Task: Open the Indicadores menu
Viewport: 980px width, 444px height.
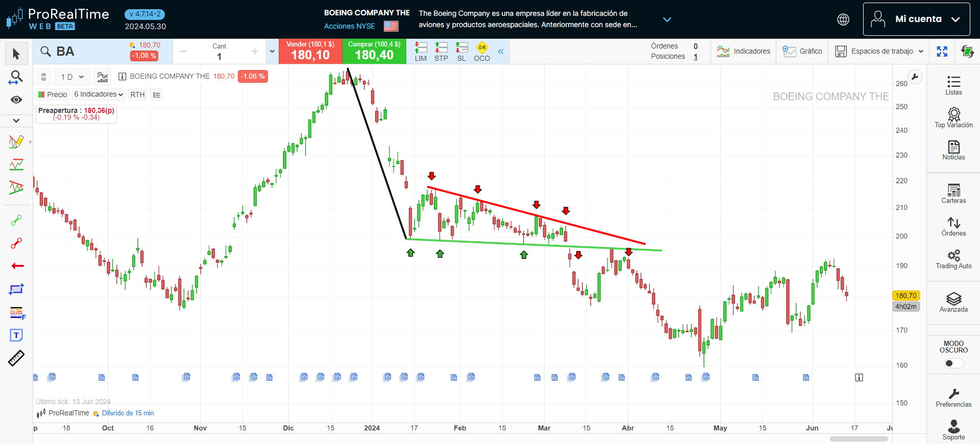Action: point(743,51)
